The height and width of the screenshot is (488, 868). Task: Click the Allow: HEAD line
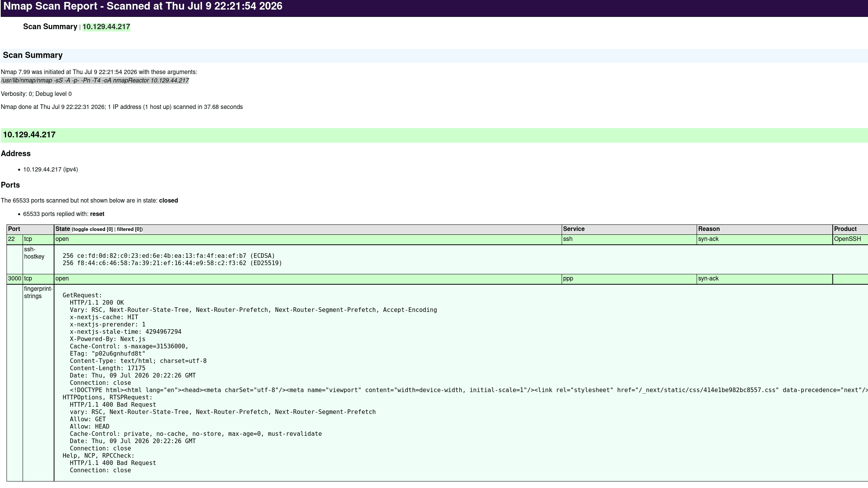point(89,427)
